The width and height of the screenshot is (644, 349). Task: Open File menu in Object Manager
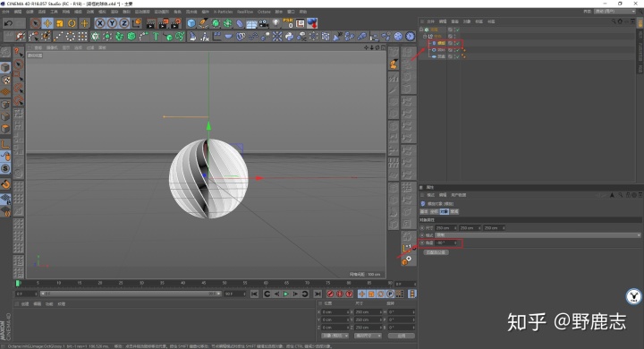[x=430, y=21]
